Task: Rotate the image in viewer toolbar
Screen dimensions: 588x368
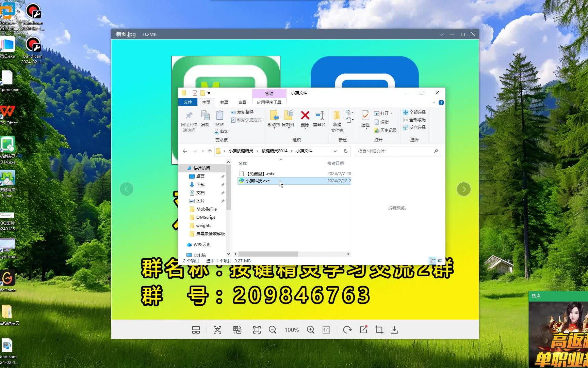Action: 347,330
